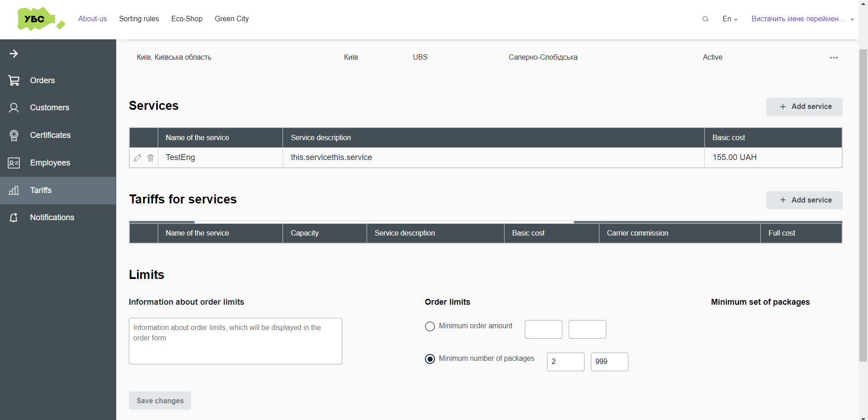Click the packages input containing 999

(x=609, y=362)
